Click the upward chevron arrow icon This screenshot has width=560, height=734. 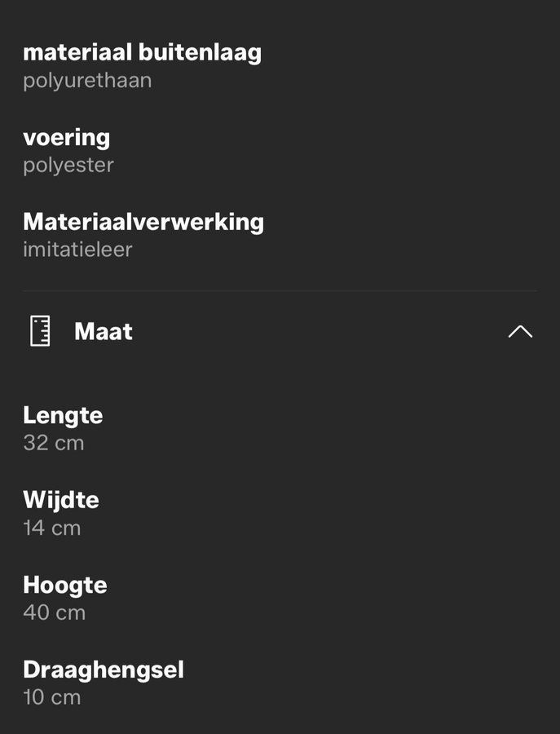click(x=520, y=331)
